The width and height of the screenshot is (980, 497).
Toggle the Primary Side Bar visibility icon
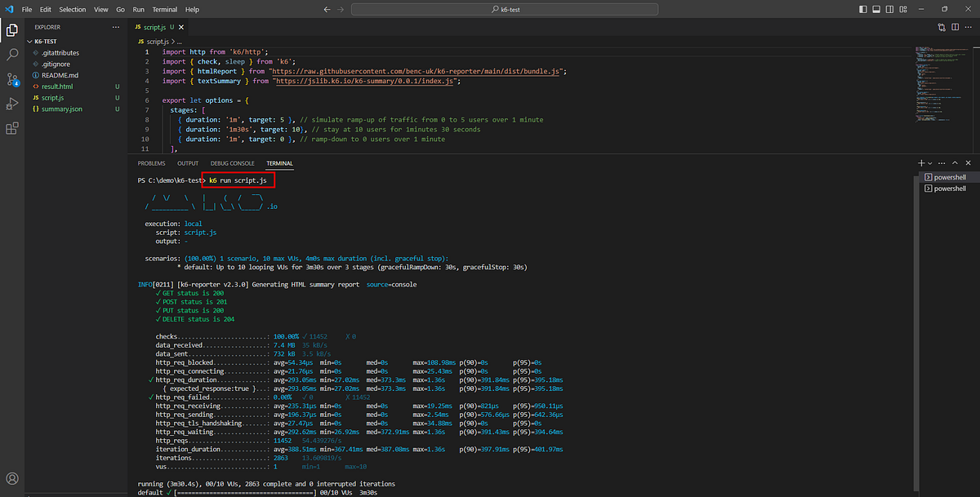click(x=862, y=9)
